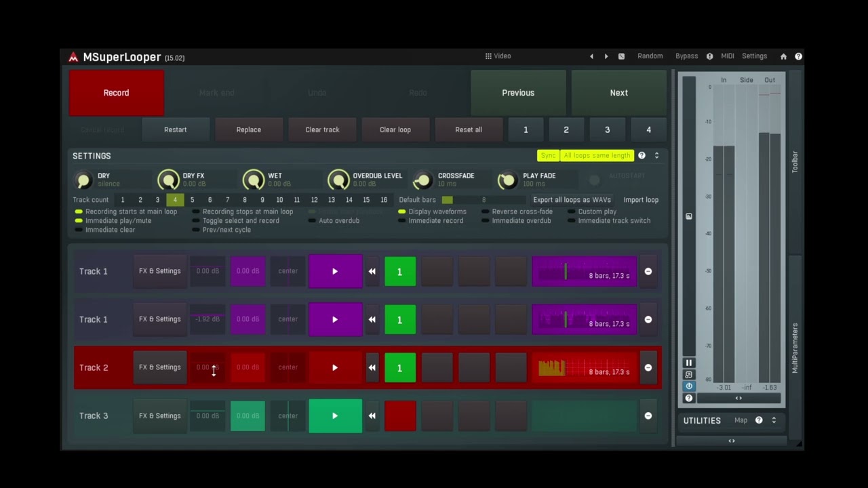Click Export all loops as WAVs
868x488 pixels.
[x=572, y=200]
